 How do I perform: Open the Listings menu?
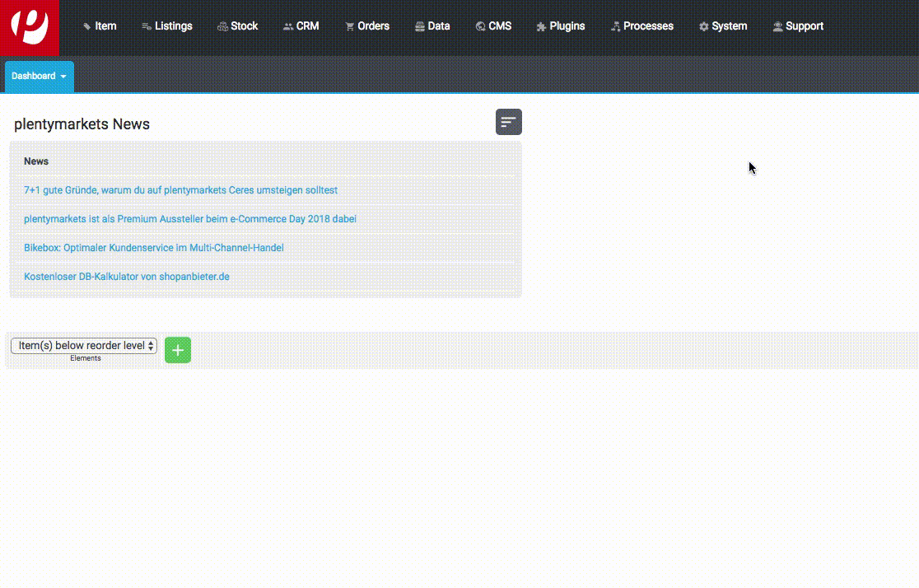click(167, 26)
